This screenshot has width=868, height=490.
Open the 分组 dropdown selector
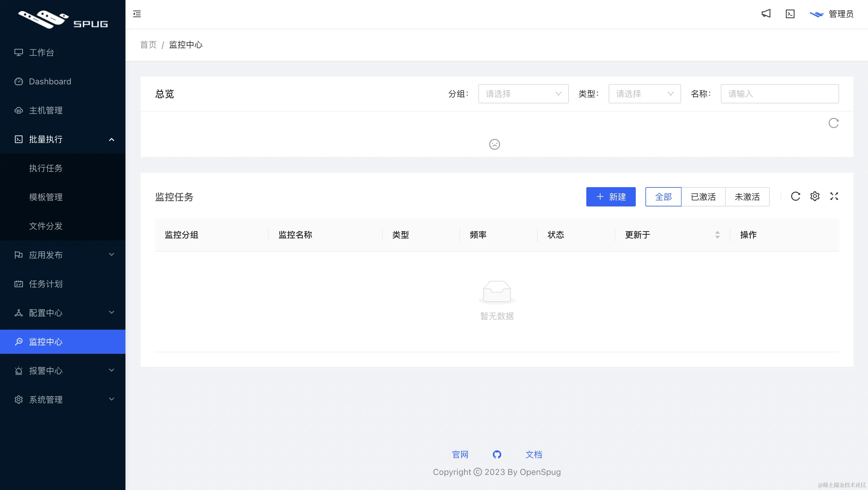pos(523,94)
